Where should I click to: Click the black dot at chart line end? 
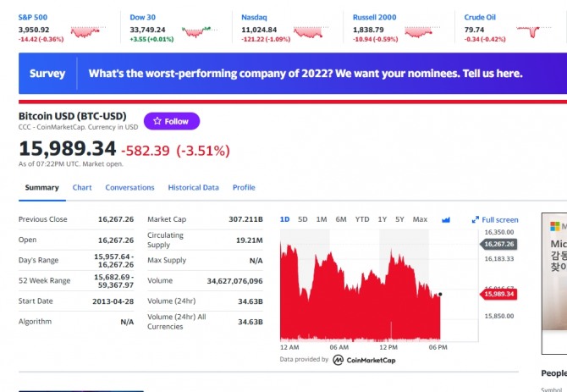tap(440, 295)
